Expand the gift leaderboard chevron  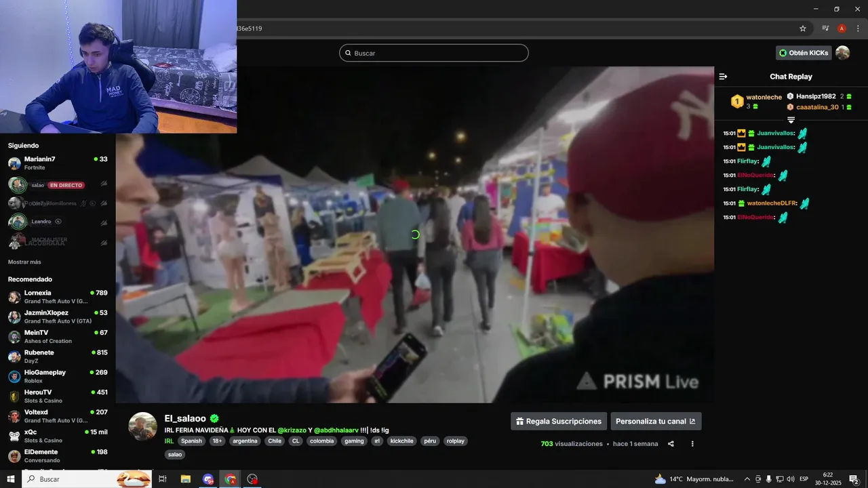point(791,120)
